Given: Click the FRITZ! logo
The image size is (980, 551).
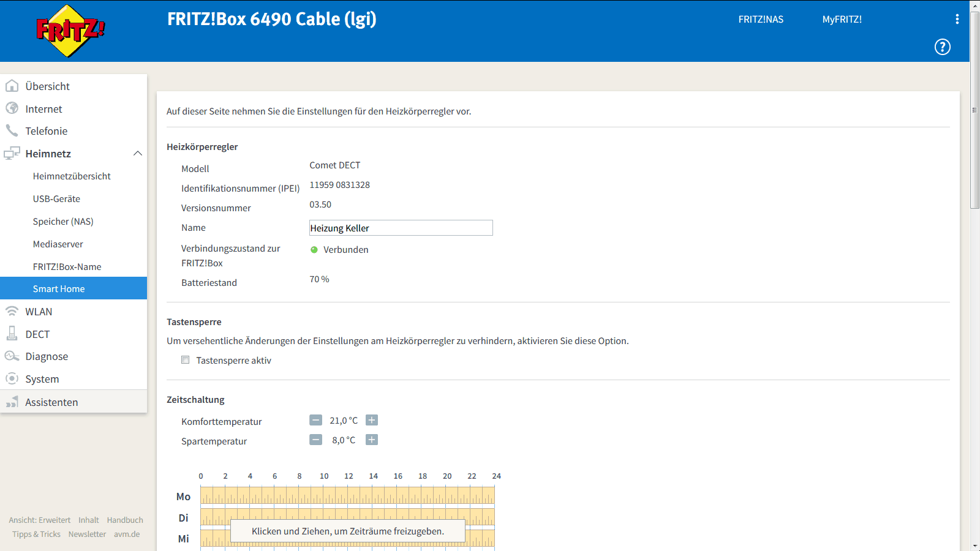Looking at the screenshot, I should [70, 31].
